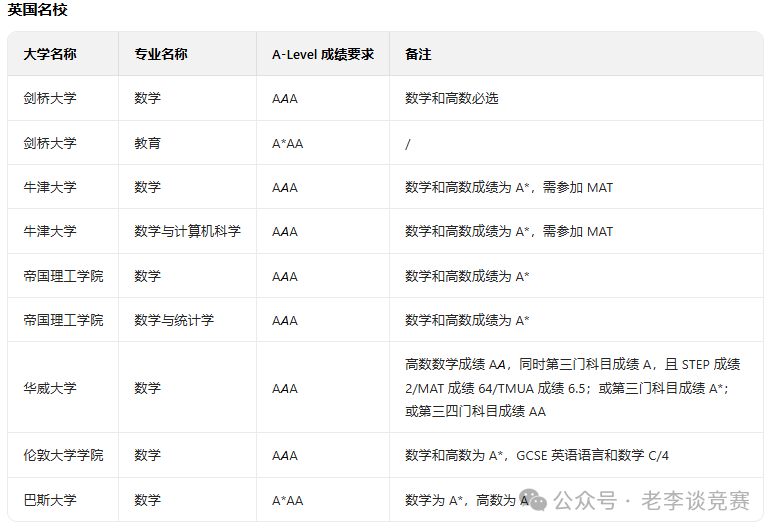This screenshot has width=774, height=531.
Task: Click the 数学与统计学 major cell
Action: click(174, 320)
